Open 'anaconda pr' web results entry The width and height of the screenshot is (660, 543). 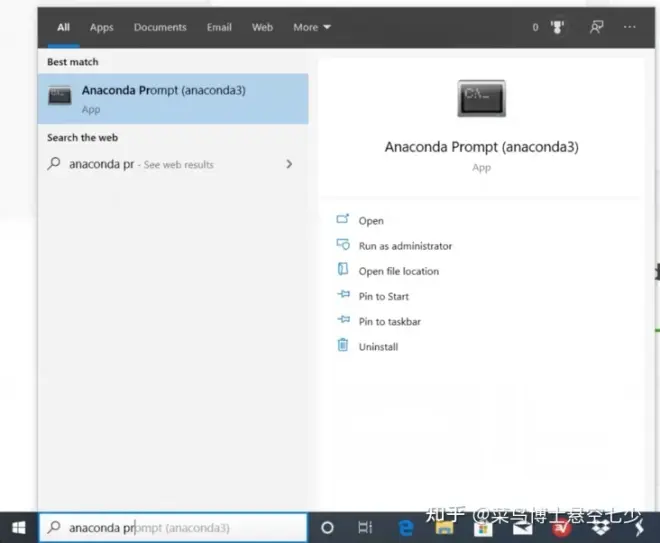(x=171, y=164)
